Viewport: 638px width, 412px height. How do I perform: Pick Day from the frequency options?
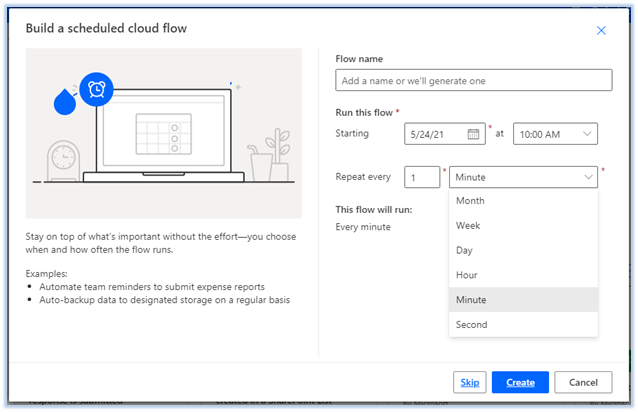point(465,250)
